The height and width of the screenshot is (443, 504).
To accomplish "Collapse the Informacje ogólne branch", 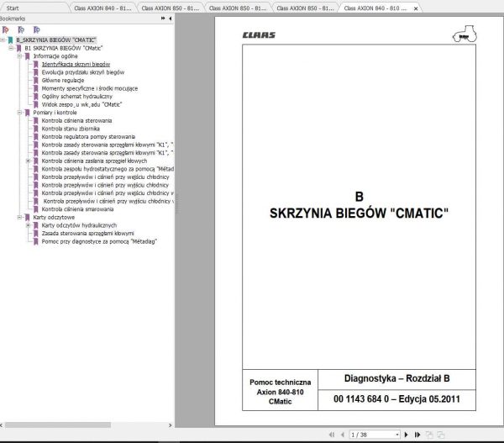I will (x=19, y=56).
